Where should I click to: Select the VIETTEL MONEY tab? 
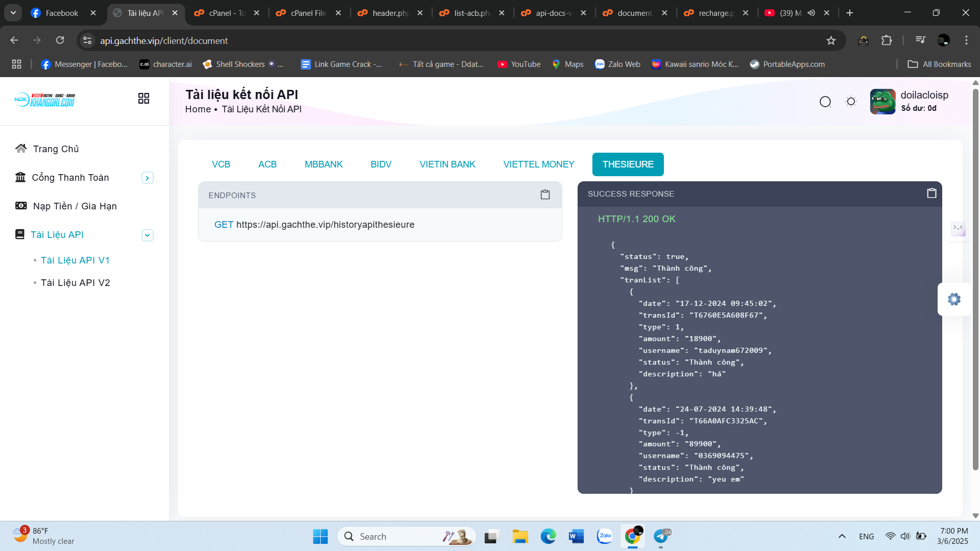538,164
